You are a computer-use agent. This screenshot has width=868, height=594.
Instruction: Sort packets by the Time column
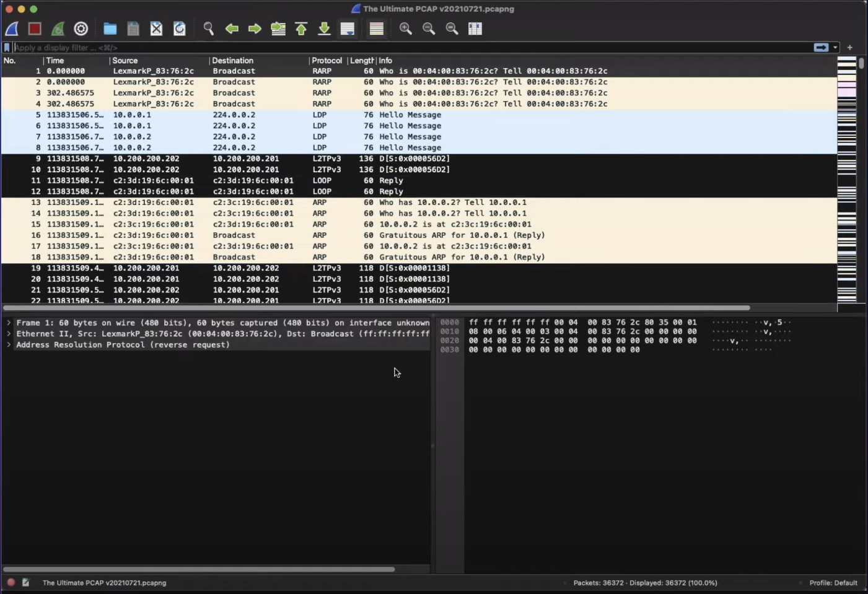click(x=77, y=61)
